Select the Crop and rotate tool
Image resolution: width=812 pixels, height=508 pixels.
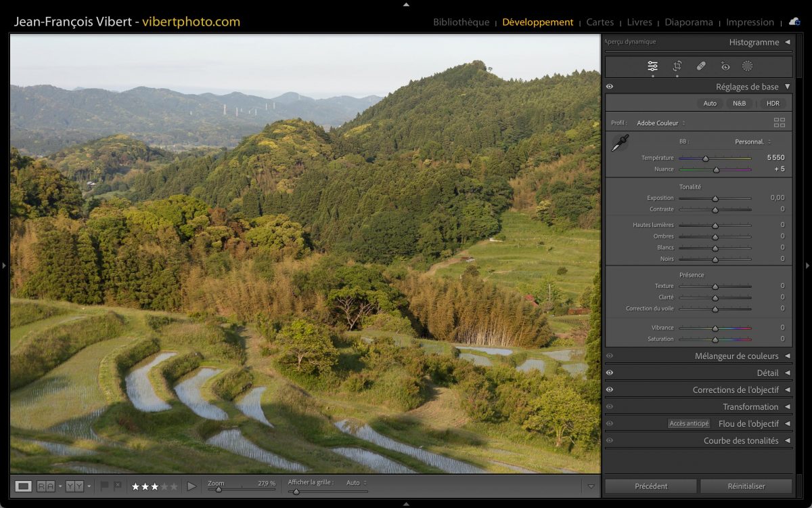click(677, 66)
